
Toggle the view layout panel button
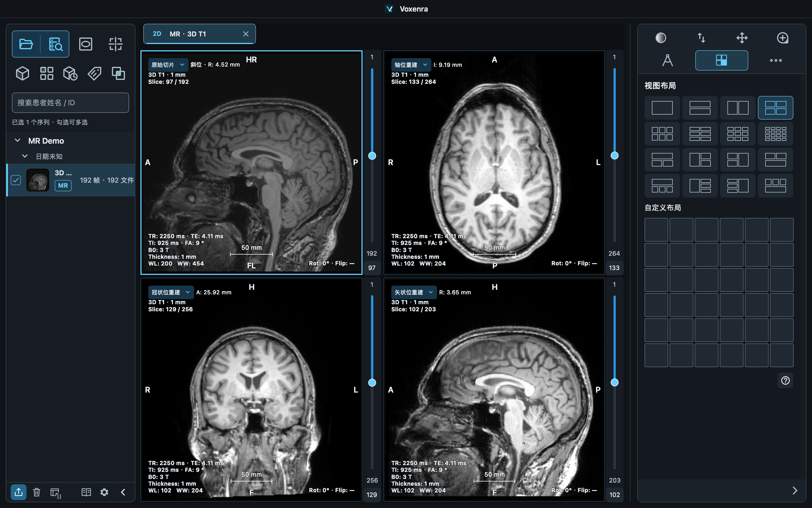(721, 60)
